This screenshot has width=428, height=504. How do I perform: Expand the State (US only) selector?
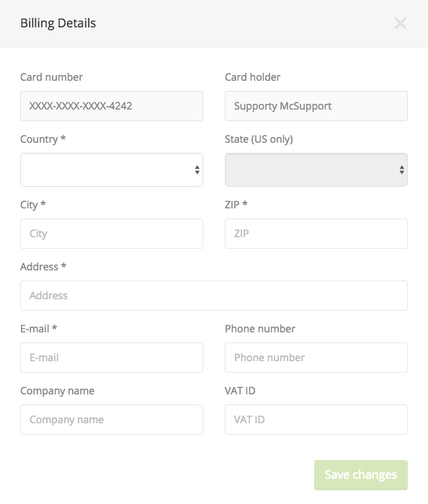[316, 169]
